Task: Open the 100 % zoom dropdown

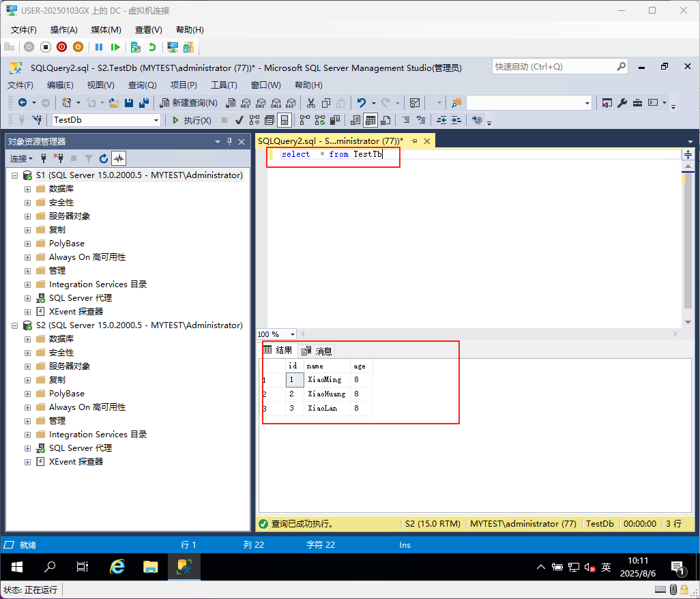Action: tap(293, 334)
